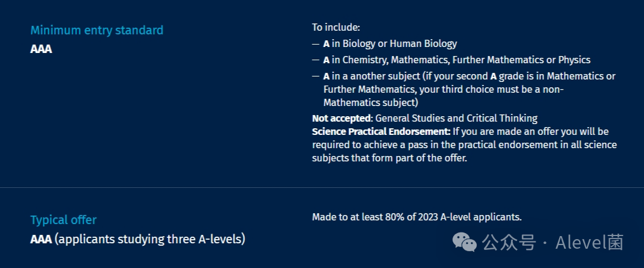
Task: Click the 'To include:' label
Action: (336, 28)
